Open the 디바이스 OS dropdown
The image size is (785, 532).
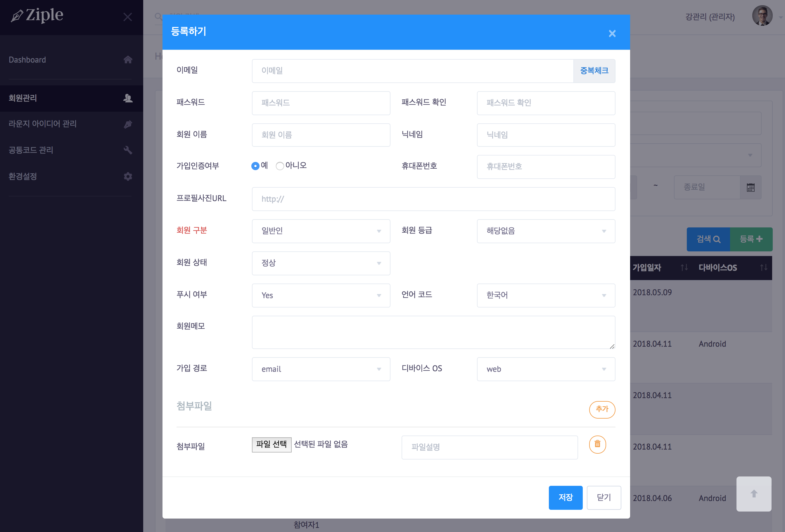[546, 369]
